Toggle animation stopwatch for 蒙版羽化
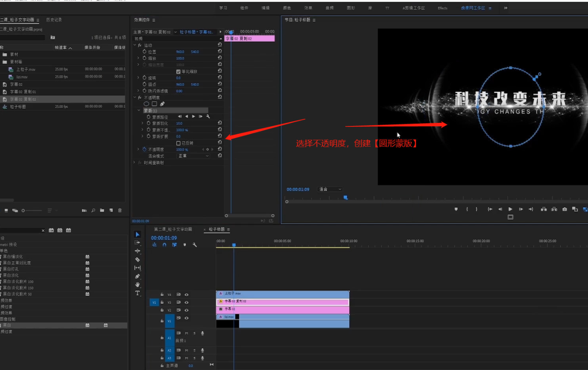This screenshot has width=588, height=370. click(148, 123)
